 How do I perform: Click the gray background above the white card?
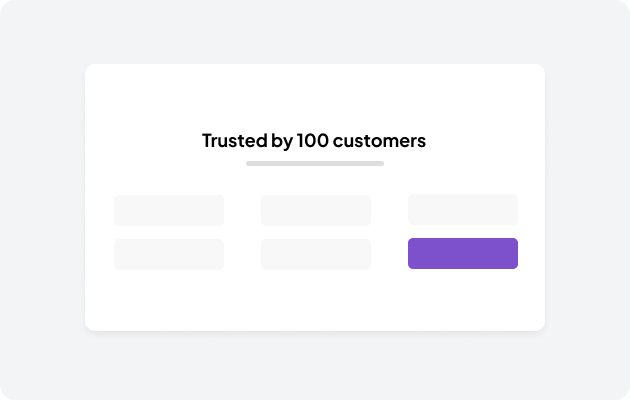pyautogui.click(x=315, y=32)
